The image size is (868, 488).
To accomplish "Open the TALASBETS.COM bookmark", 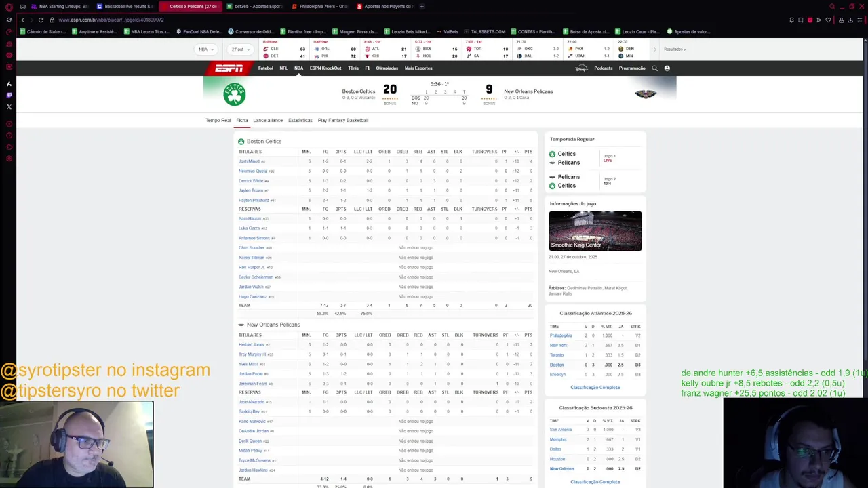I will coord(485,32).
